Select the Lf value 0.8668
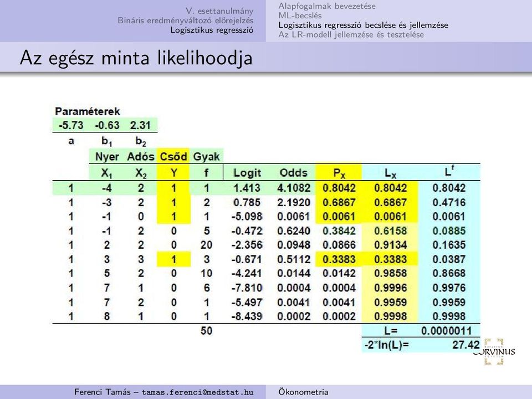 (x=449, y=273)
